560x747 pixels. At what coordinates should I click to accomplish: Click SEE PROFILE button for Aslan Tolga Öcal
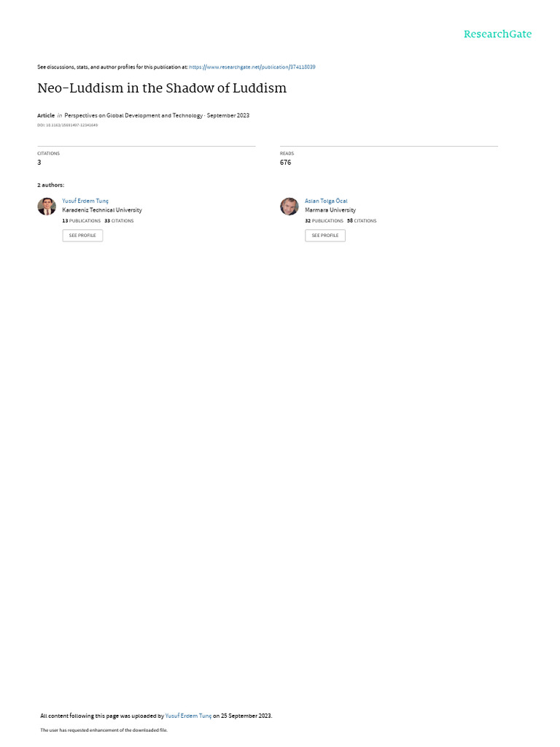coord(325,236)
